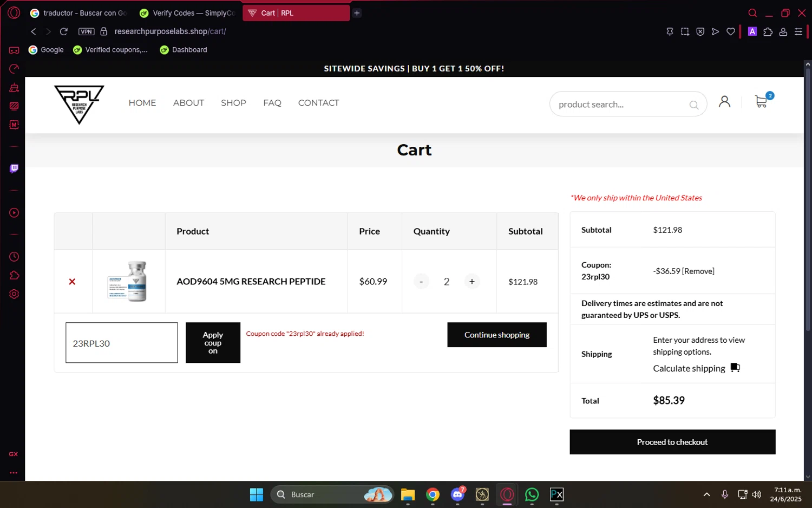
Task: Remove coupon 23rpl30 via [Remove] link
Action: point(698,271)
